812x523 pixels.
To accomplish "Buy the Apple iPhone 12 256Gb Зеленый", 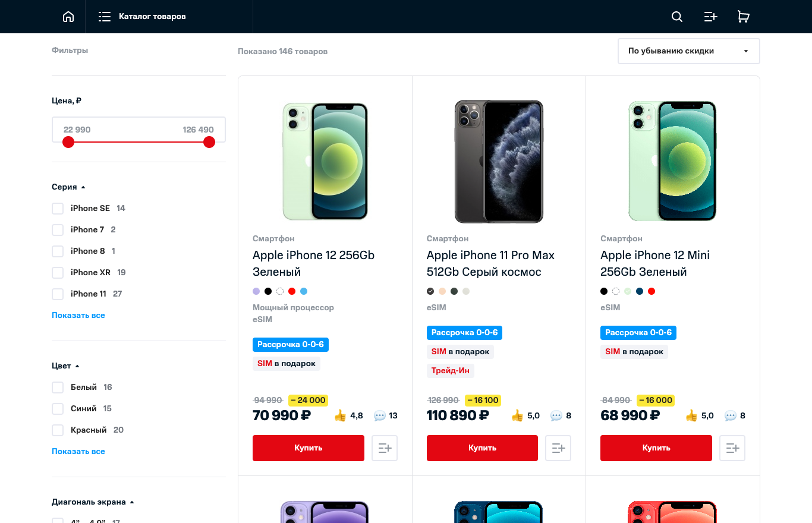I will click(308, 448).
